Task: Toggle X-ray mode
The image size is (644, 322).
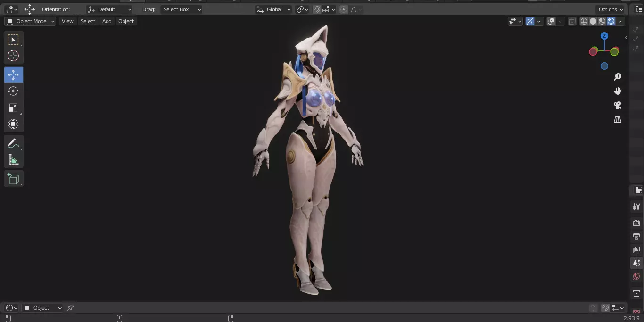Action: [572, 21]
